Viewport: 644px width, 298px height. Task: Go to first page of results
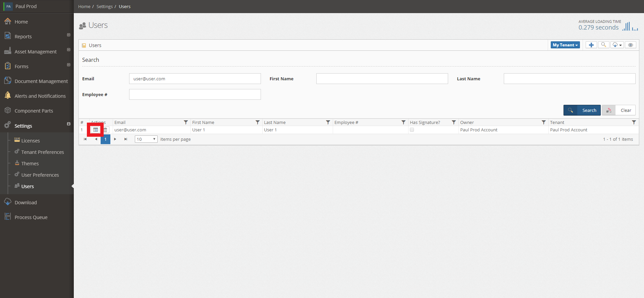(85, 139)
